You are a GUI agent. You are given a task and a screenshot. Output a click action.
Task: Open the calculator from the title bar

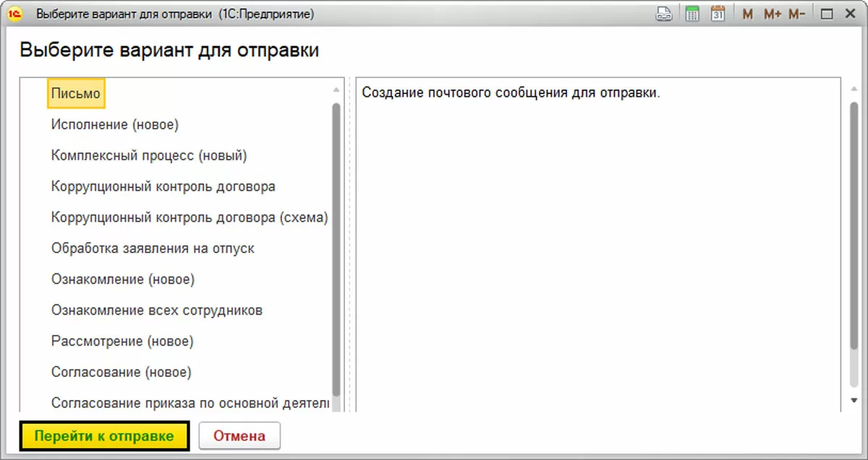[x=692, y=14]
